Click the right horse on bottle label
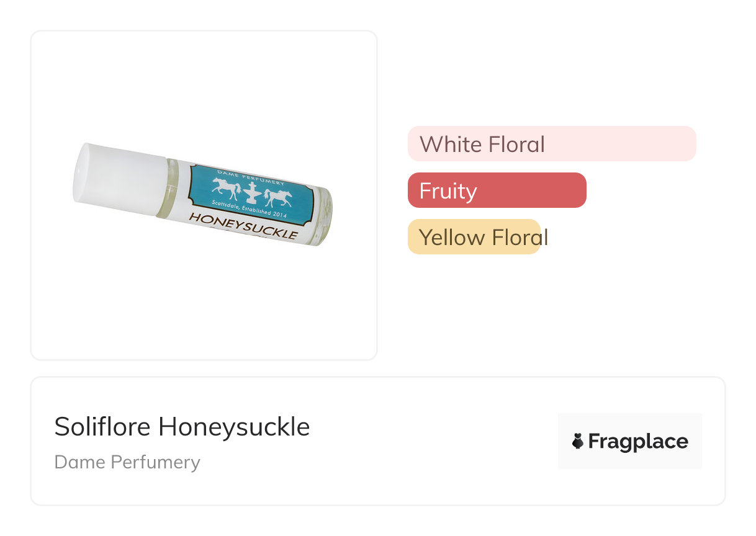 277,197
